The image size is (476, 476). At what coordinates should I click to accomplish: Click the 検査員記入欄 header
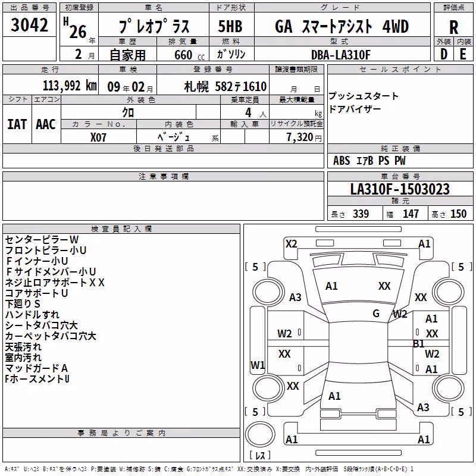click(x=121, y=229)
